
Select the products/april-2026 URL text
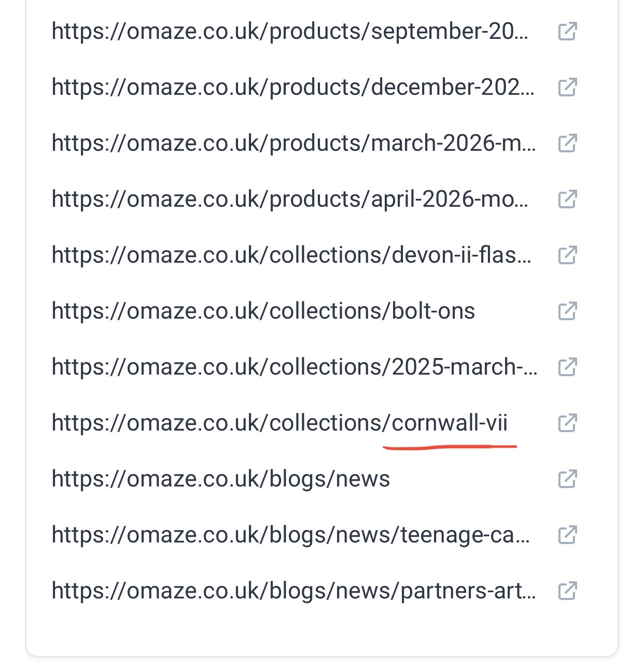[x=289, y=199]
